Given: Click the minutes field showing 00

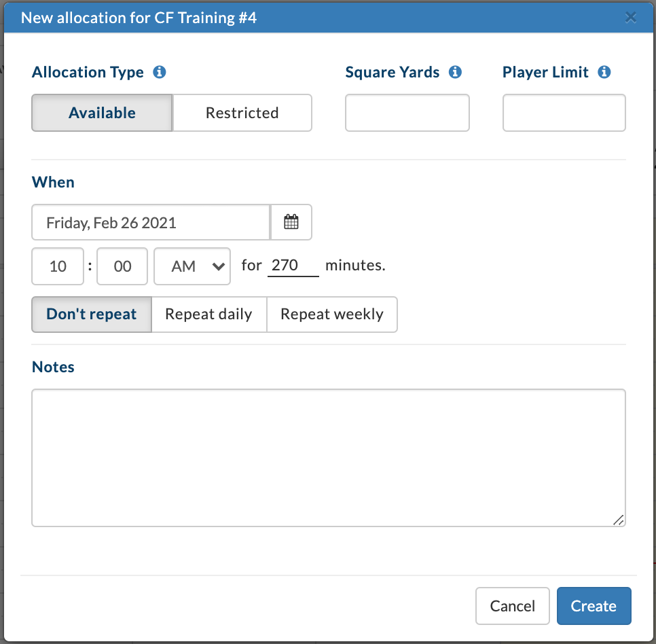Looking at the screenshot, I should pos(122,266).
